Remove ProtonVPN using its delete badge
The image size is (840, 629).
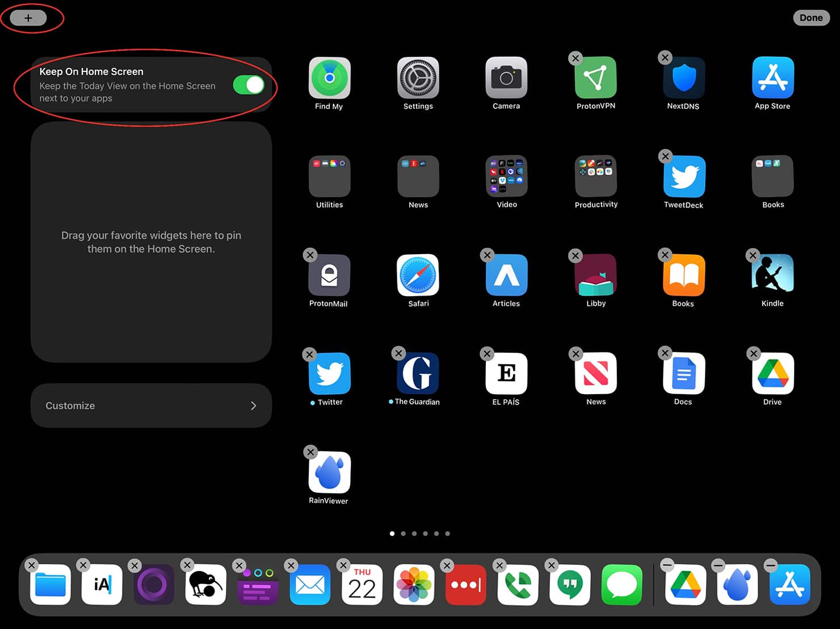[x=576, y=58]
